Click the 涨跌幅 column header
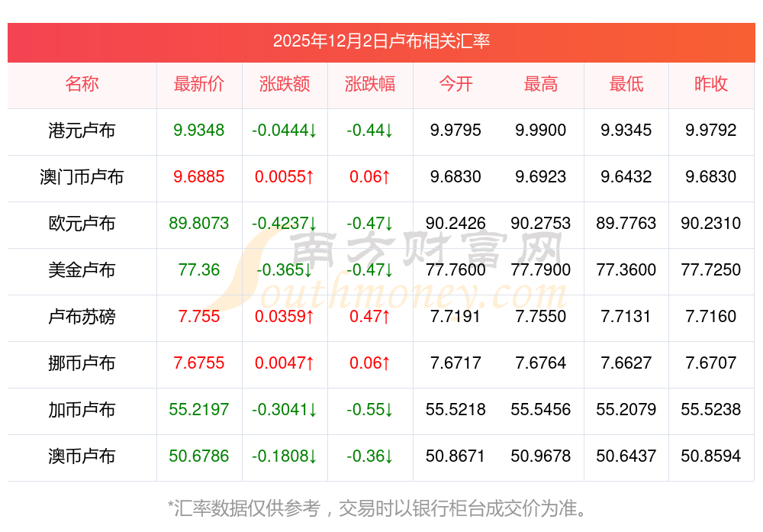This screenshot has height=532, width=763. coord(370,84)
